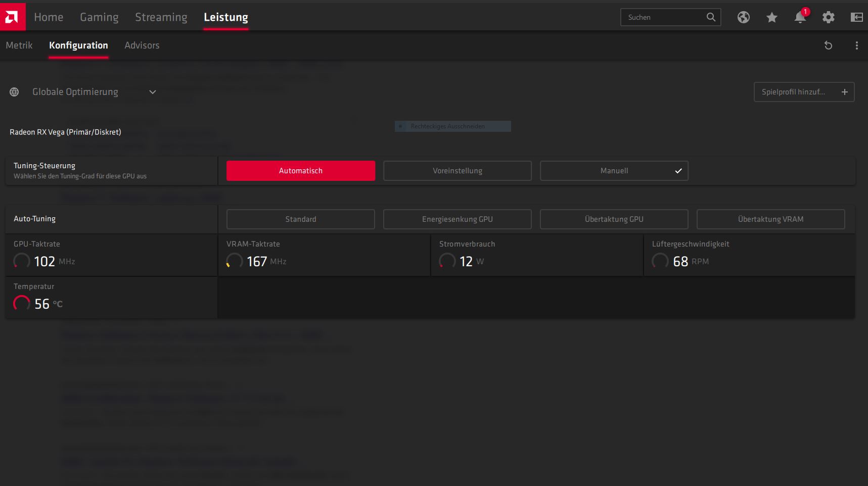Open the three-dot more options menu
Image resolution: width=868 pixels, height=486 pixels.
click(x=856, y=45)
